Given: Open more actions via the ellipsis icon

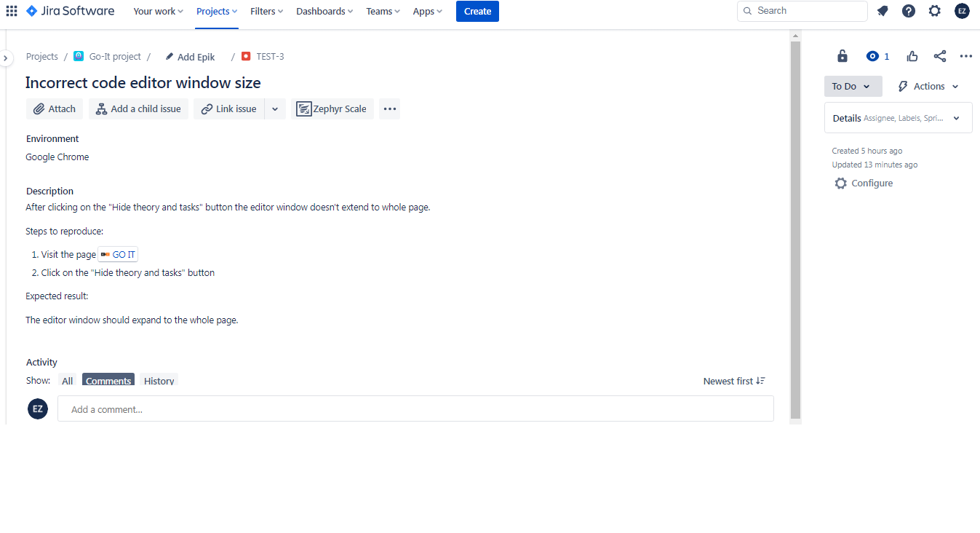Looking at the screenshot, I should click(965, 56).
